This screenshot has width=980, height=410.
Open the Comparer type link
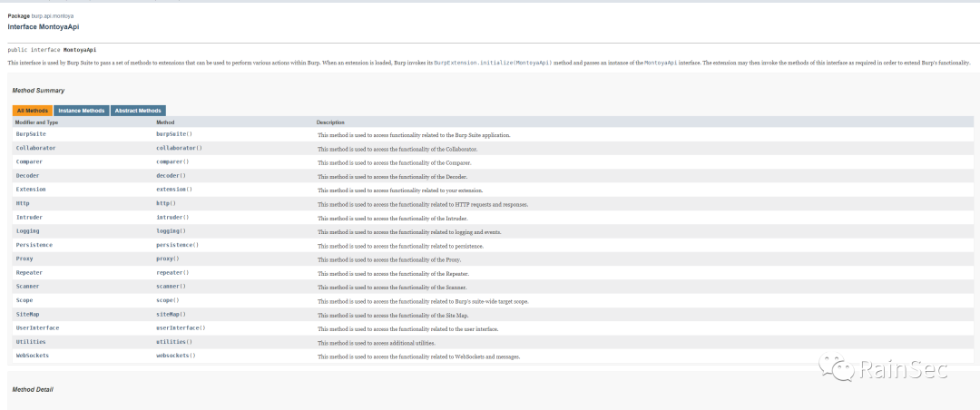(x=29, y=161)
